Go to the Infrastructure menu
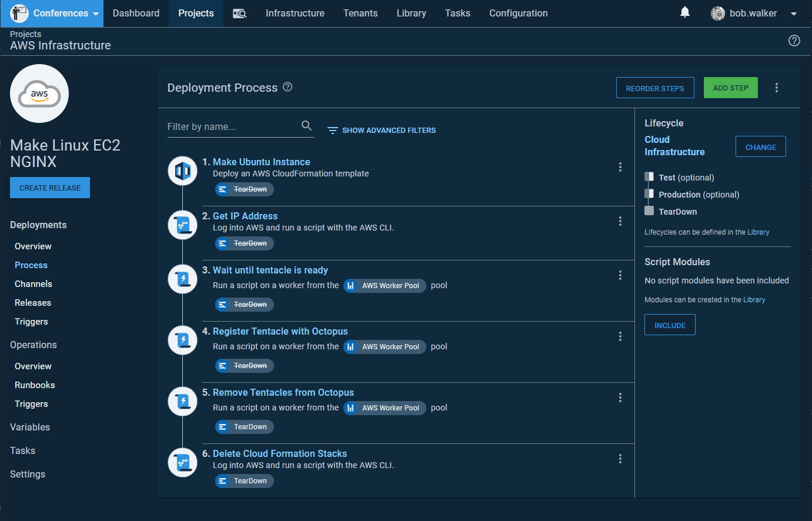The height and width of the screenshot is (521, 812). pos(295,14)
